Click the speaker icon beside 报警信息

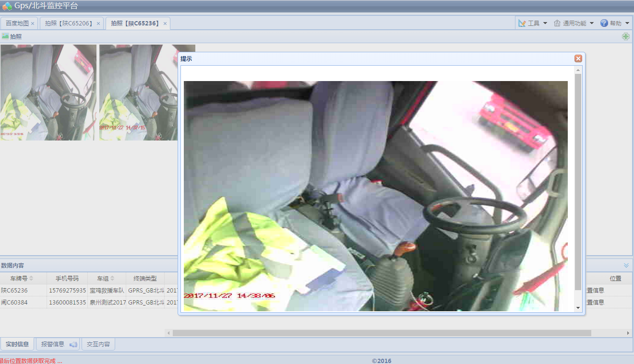click(x=73, y=344)
